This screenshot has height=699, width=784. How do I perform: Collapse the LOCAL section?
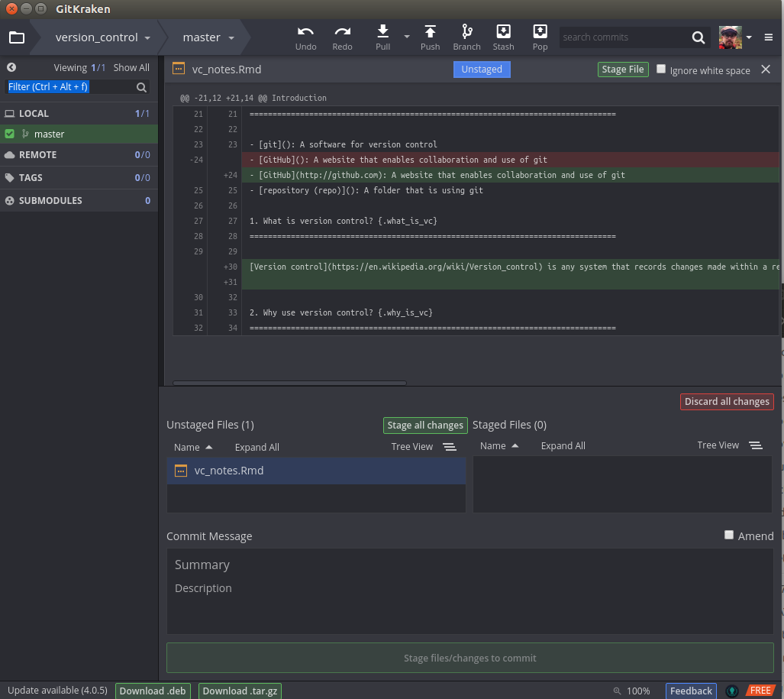pyautogui.click(x=79, y=114)
